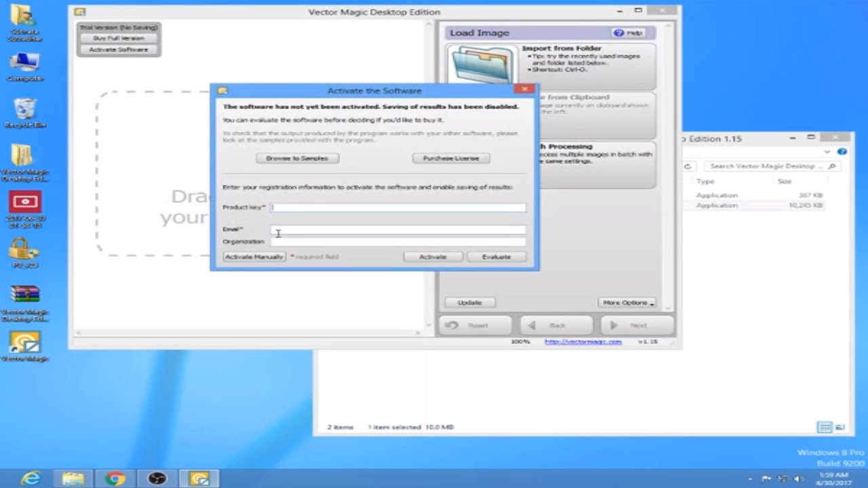Click the Back arrow icon

tap(532, 325)
